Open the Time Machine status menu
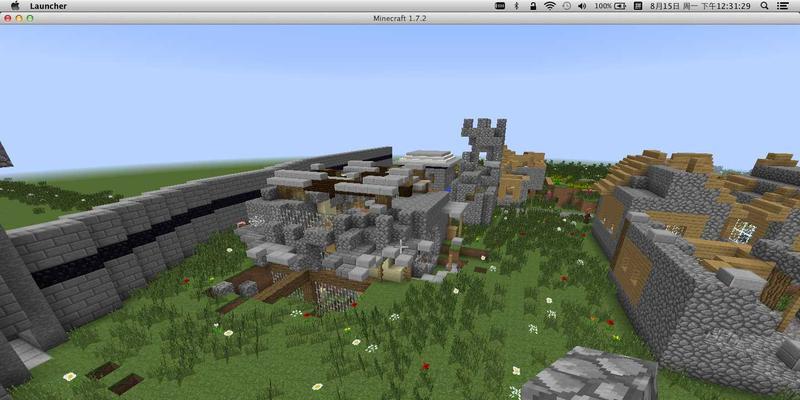The height and width of the screenshot is (400, 800). 567,6
